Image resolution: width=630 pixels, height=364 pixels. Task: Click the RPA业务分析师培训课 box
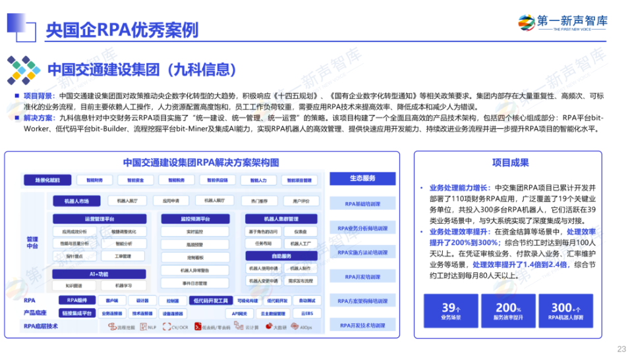(x=362, y=228)
